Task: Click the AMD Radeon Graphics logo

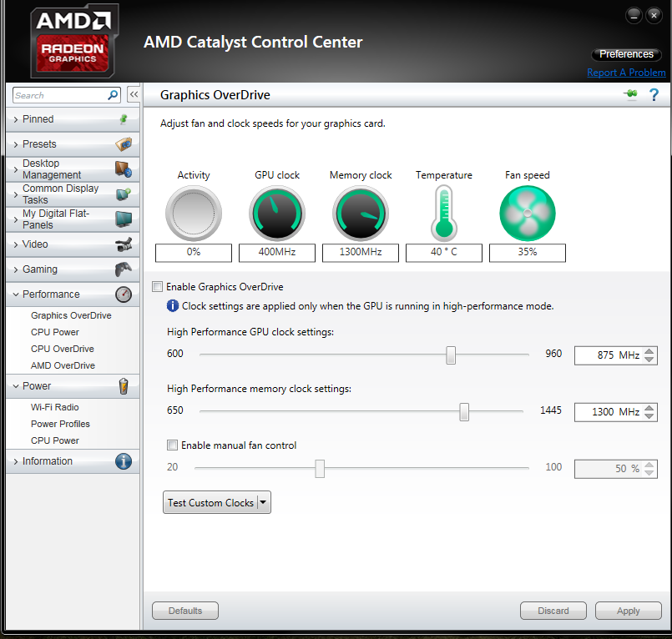Action: [73, 41]
